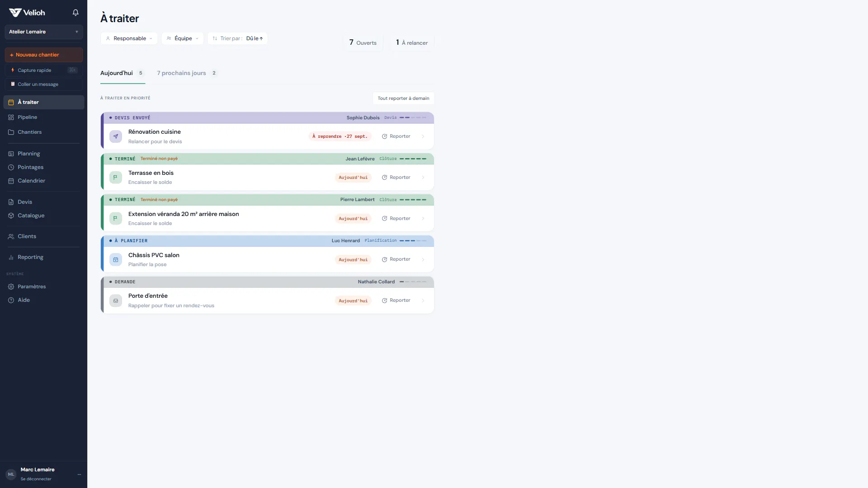Open Calendrier in the sidebar

(43, 181)
